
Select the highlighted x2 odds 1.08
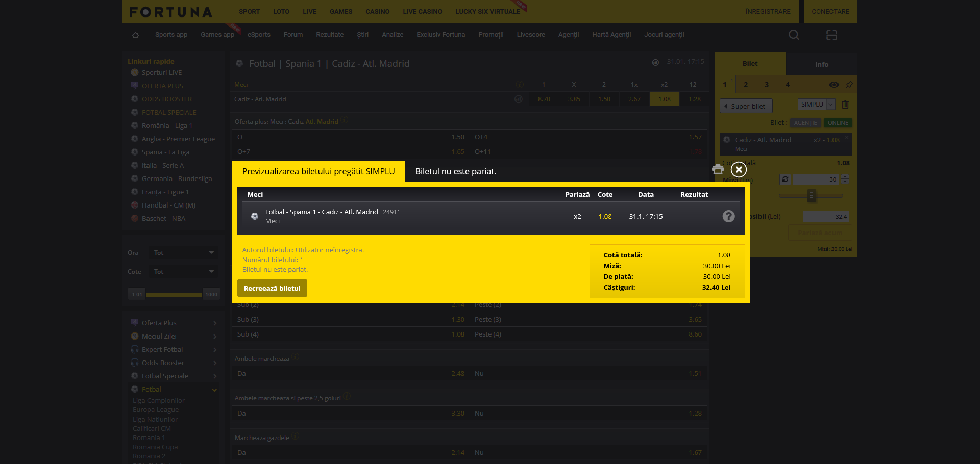click(665, 99)
